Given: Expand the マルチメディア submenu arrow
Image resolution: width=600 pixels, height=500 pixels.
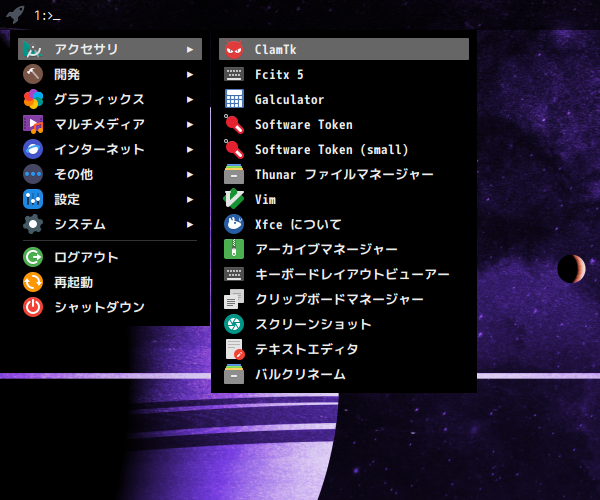Looking at the screenshot, I should (190, 124).
